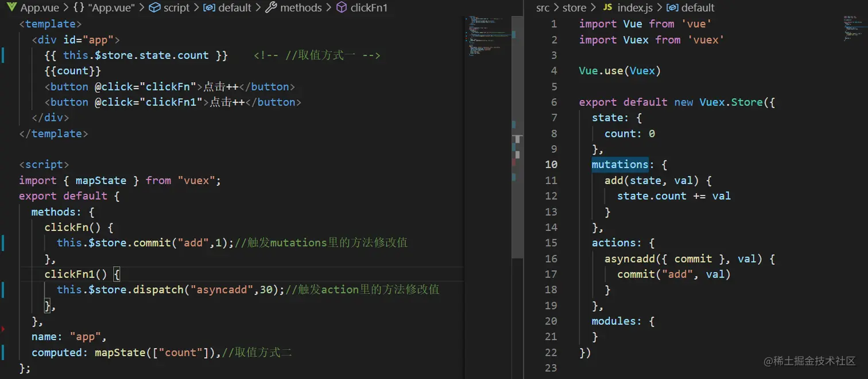Click the opening <template> tag
This screenshot has width=868, height=379.
click(x=51, y=24)
